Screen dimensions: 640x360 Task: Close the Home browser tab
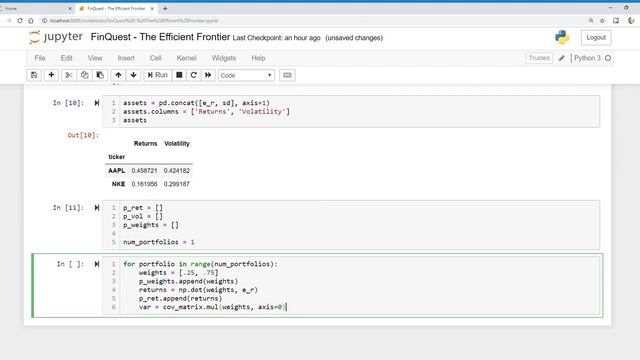pyautogui.click(x=69, y=8)
